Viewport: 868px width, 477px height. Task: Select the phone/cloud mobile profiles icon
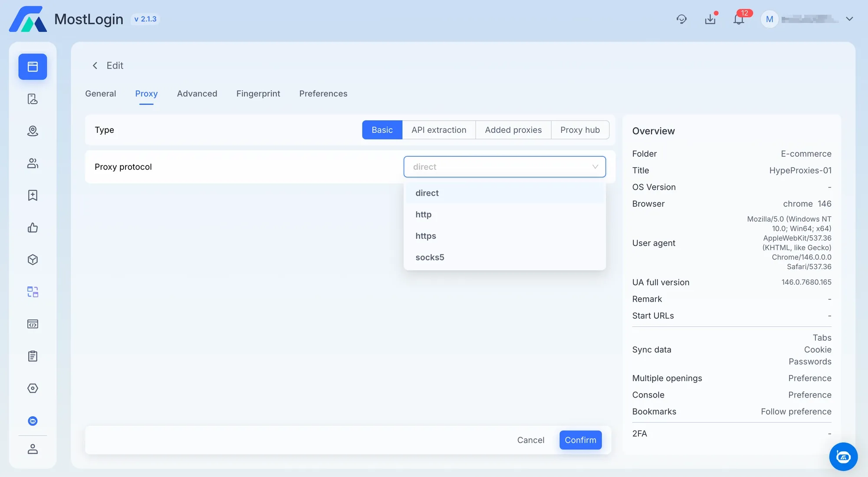[x=33, y=99]
